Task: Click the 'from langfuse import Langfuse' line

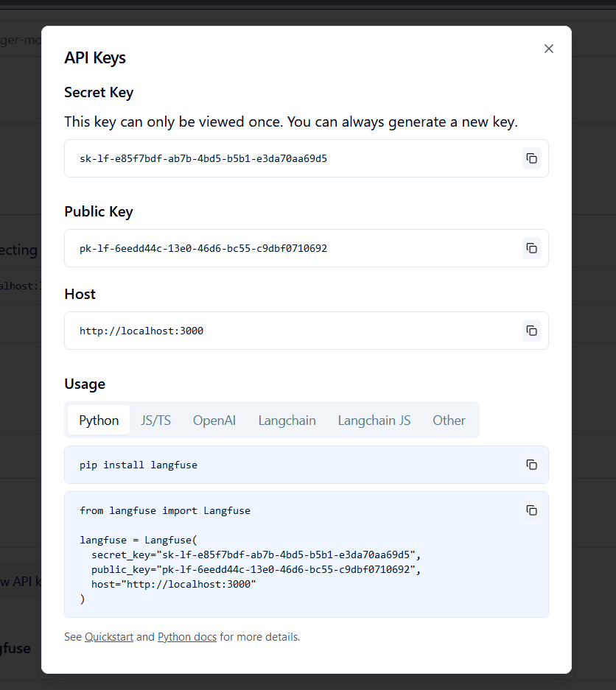Action: coord(164,510)
